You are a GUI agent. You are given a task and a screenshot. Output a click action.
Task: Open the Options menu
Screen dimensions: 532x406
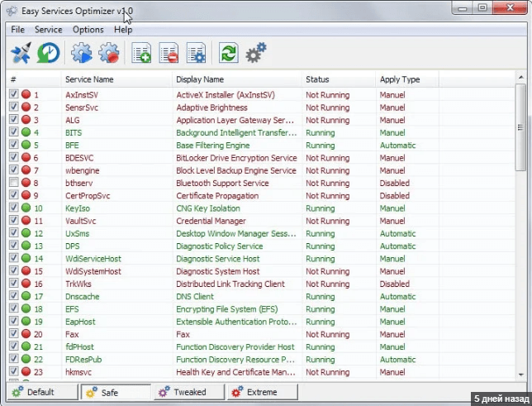[88, 30]
